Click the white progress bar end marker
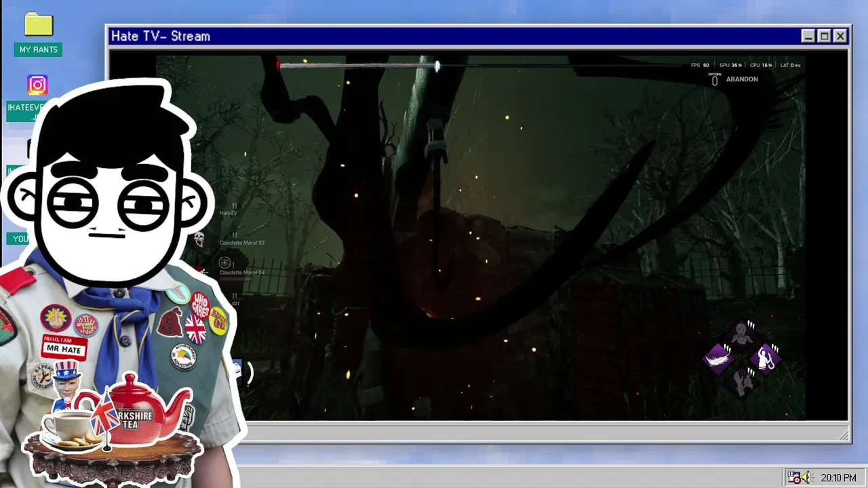 click(x=437, y=66)
